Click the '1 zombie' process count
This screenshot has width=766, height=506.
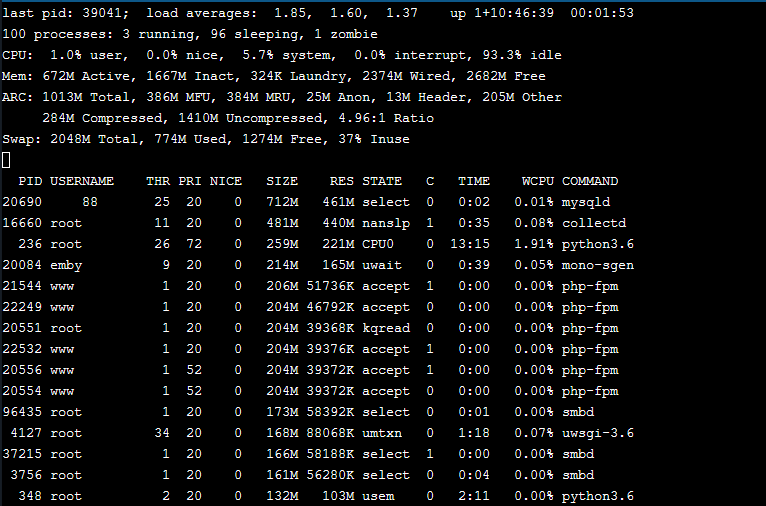[x=346, y=34]
